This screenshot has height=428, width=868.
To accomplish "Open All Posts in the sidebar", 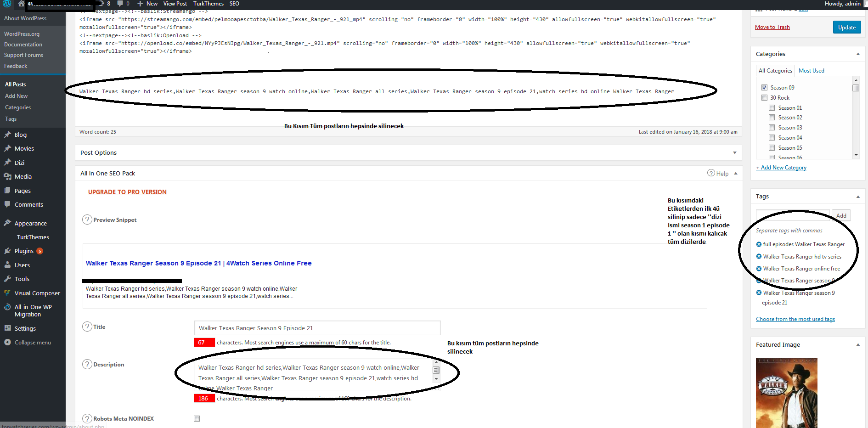I will pos(16,84).
